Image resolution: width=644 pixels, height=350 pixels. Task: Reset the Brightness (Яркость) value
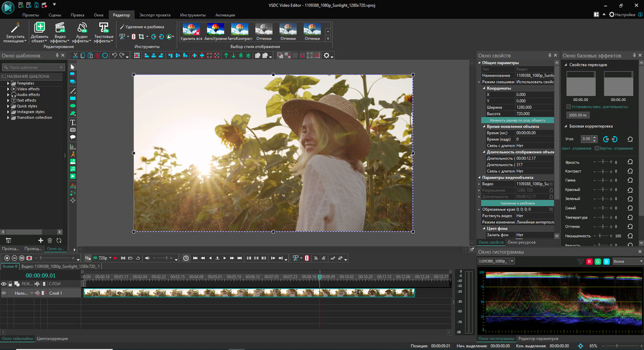click(x=630, y=162)
